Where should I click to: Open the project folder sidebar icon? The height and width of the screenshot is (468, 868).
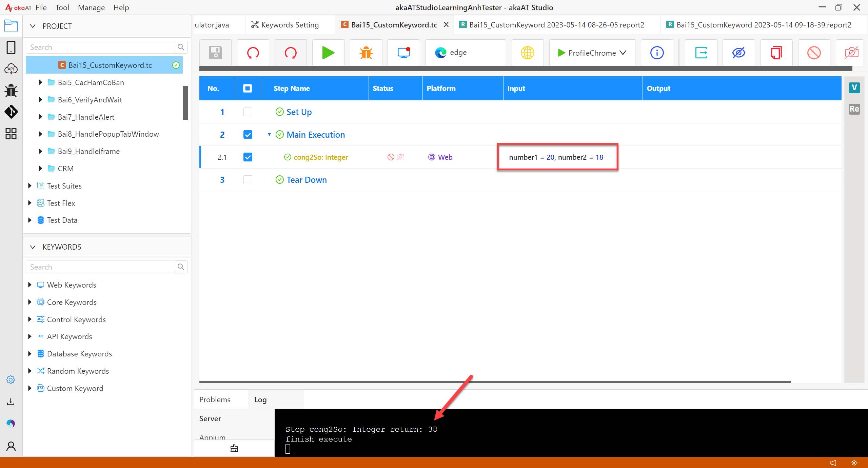11,26
